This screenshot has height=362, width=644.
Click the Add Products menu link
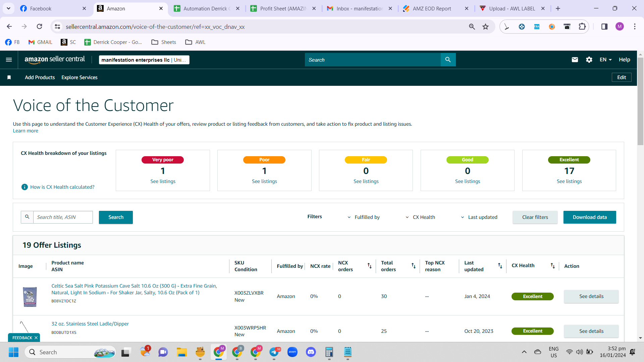pyautogui.click(x=40, y=77)
